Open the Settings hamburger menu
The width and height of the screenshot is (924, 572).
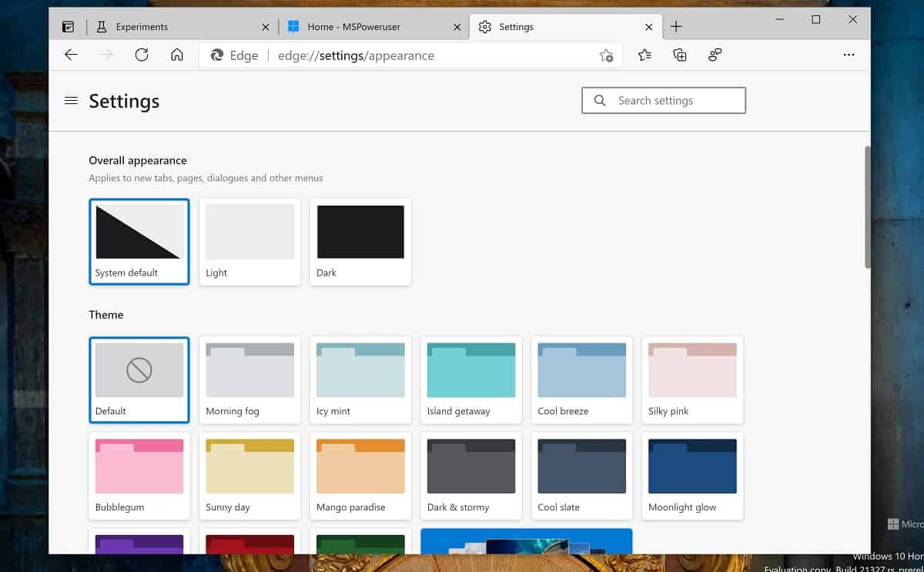(72, 100)
